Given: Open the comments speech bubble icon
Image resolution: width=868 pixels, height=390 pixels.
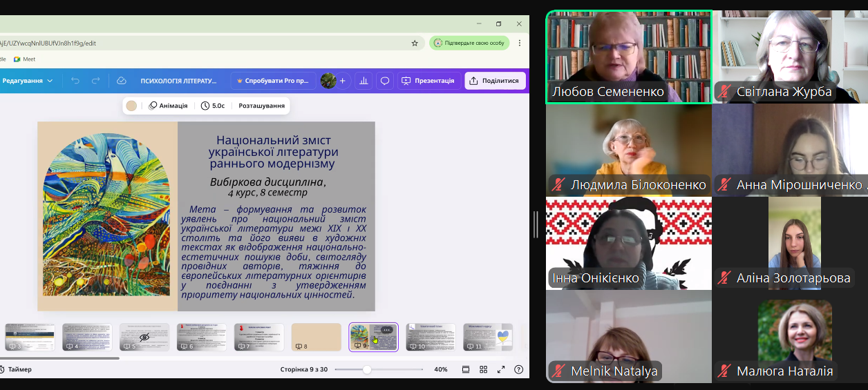Looking at the screenshot, I should pyautogui.click(x=385, y=81).
